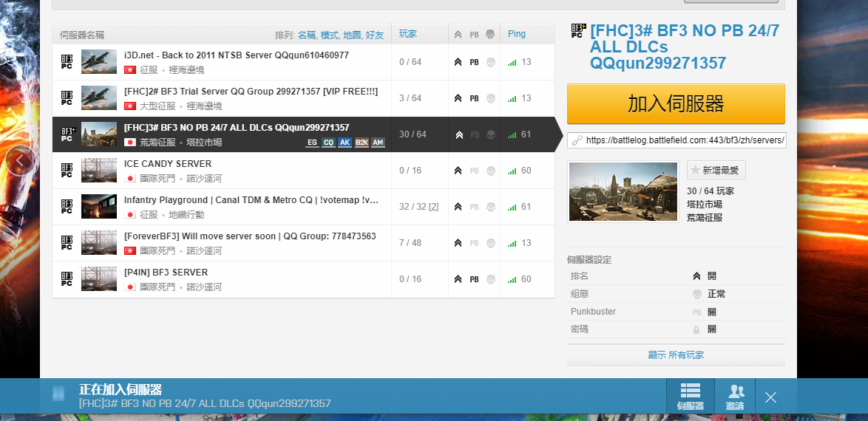Click the 組態 正常 setting row
Screen dimensions: 868x421
[676, 294]
